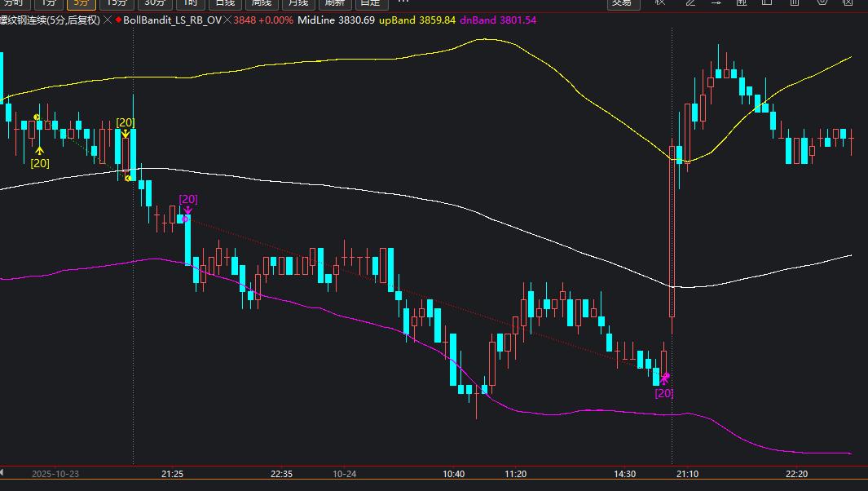Expand more periods via the ellipsis button
The image size is (868, 491).
[403, 3]
